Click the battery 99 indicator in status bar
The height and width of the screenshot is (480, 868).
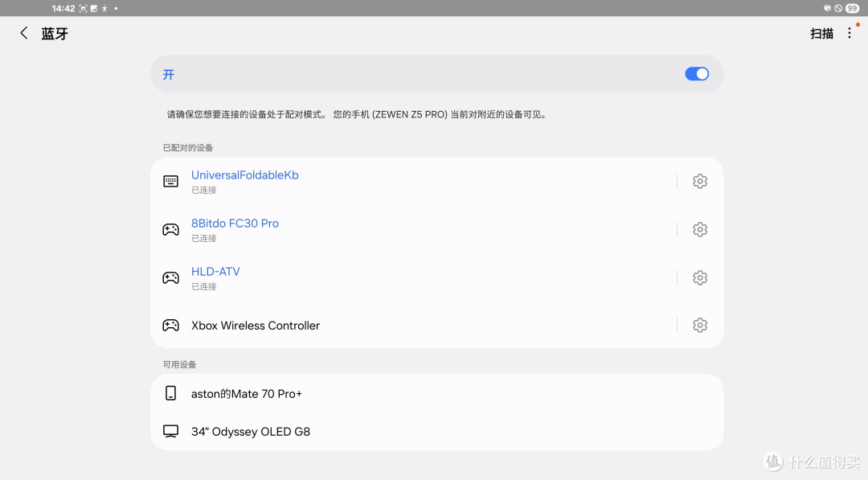tap(852, 8)
